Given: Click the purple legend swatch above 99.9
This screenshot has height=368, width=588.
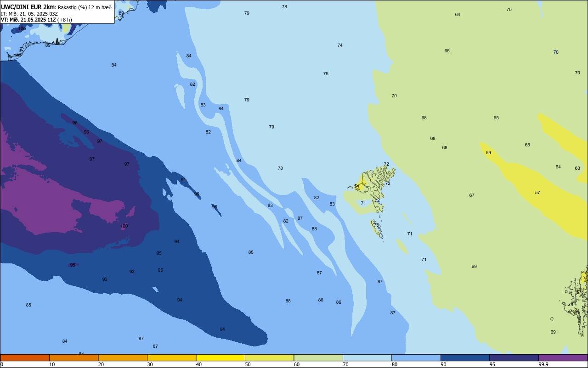Looking at the screenshot, I should [x=563, y=357].
